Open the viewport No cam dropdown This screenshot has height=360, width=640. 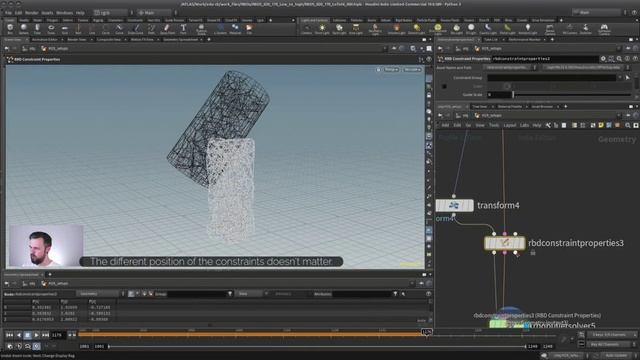point(412,70)
